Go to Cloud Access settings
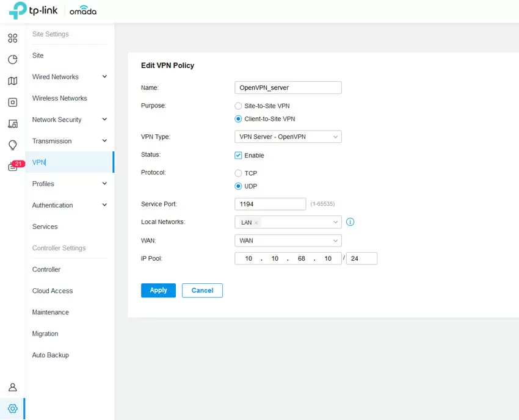The height and width of the screenshot is (420, 519). tap(53, 291)
